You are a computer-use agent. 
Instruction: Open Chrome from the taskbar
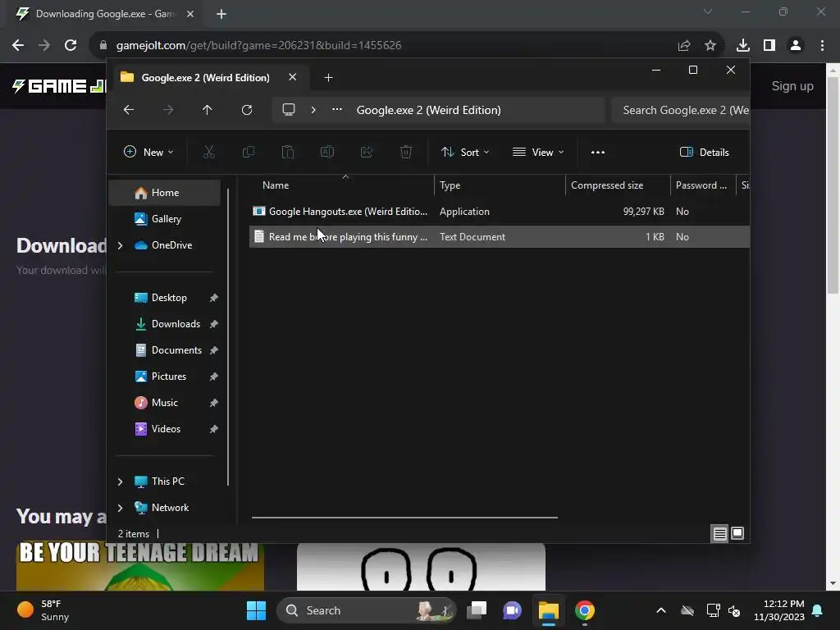[x=584, y=610]
